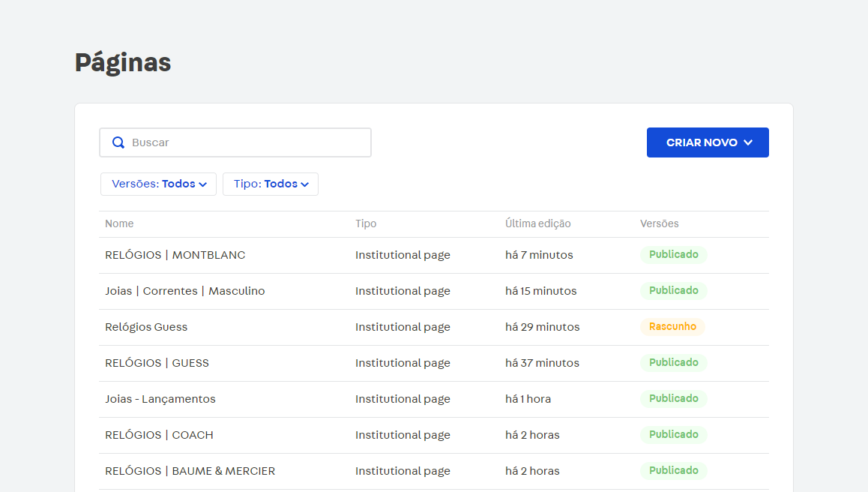Open Joias | Correntes | Masculino page
This screenshot has height=492, width=868.
click(x=185, y=291)
